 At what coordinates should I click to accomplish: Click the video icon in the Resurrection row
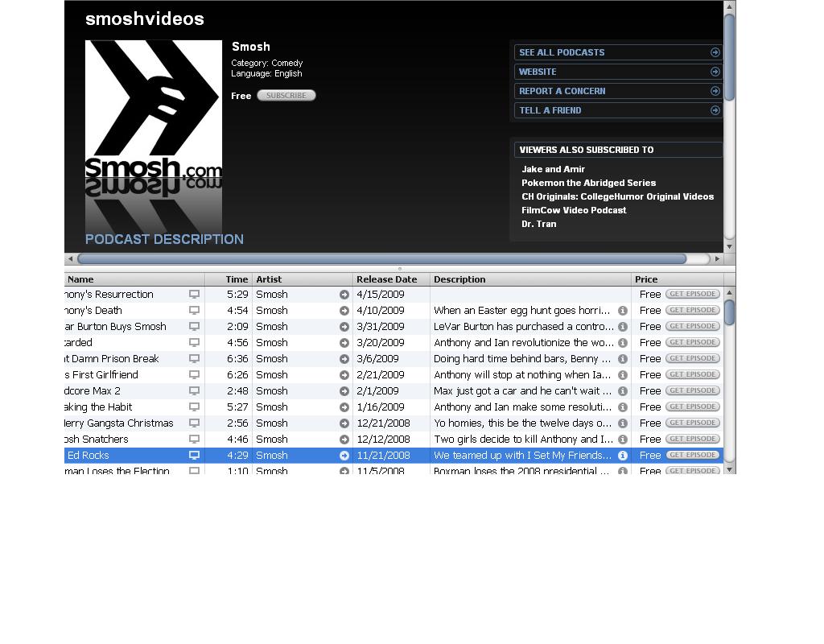(194, 295)
